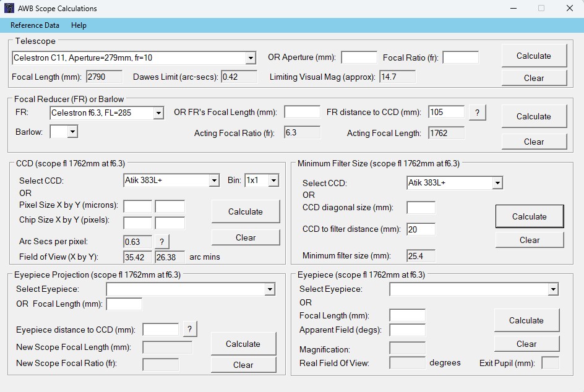The height and width of the screenshot is (392, 584).
Task: Click the OR Aperture (mm) input field
Action: (x=359, y=58)
